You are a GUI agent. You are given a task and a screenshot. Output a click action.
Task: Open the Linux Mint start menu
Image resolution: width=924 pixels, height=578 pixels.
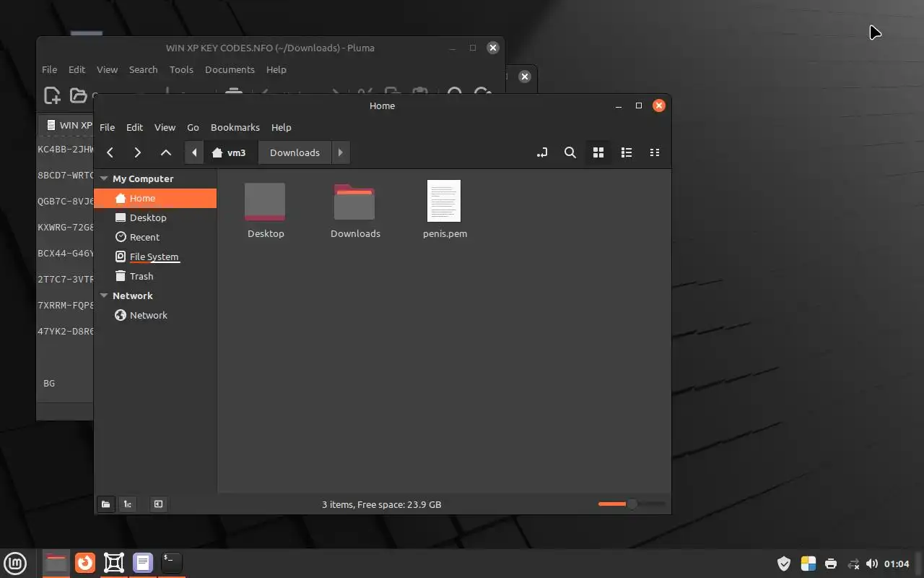click(15, 563)
